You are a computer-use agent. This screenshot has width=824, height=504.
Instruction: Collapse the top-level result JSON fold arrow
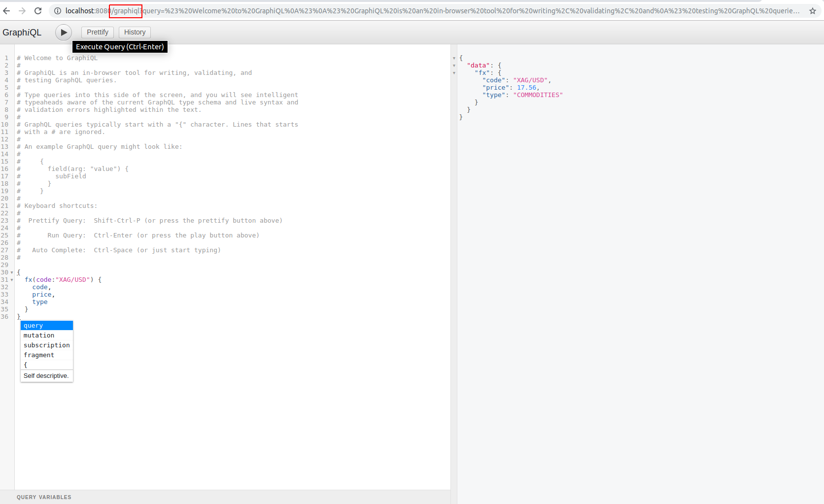pyautogui.click(x=454, y=58)
